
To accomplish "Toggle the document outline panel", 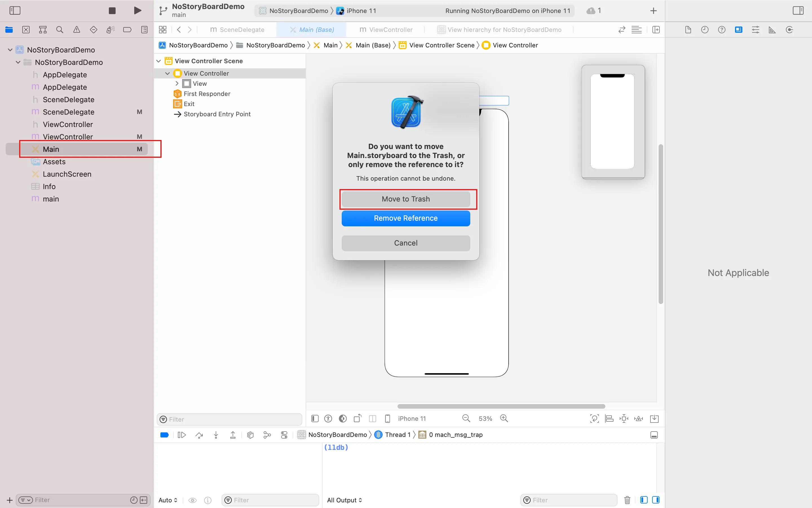I will point(315,418).
